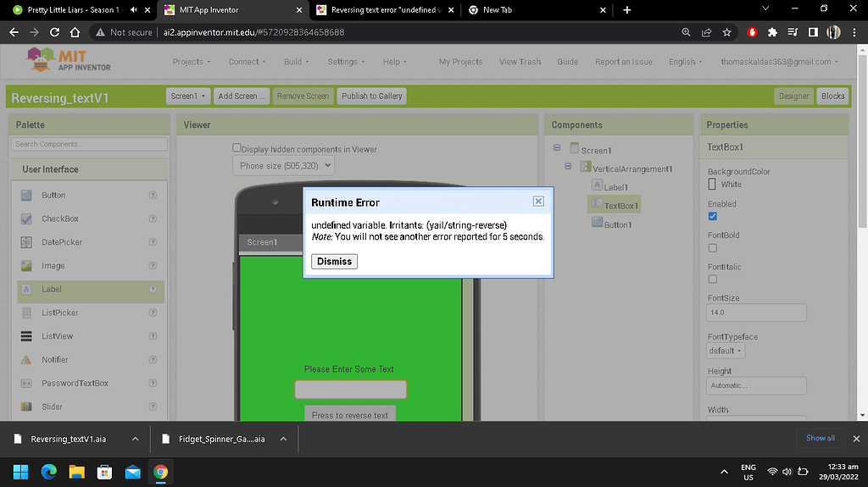Select the DatePicker palette icon
The height and width of the screenshot is (487, 868).
[26, 242]
